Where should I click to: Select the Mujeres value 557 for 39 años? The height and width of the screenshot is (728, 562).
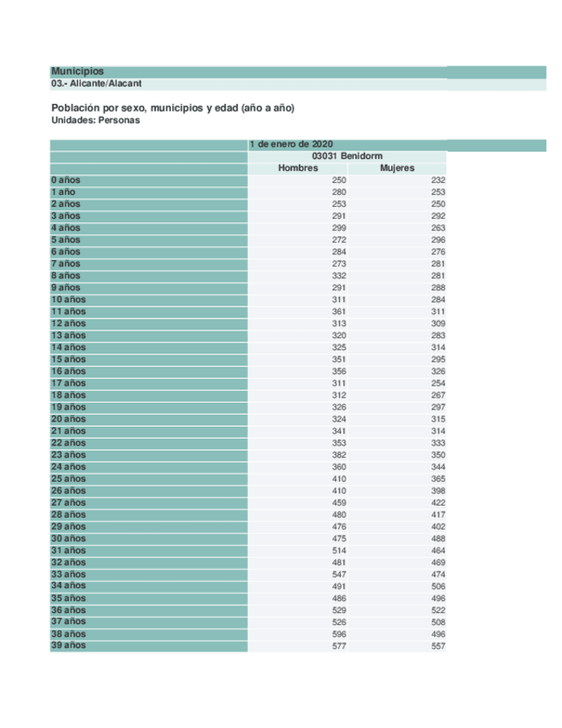coord(438,646)
